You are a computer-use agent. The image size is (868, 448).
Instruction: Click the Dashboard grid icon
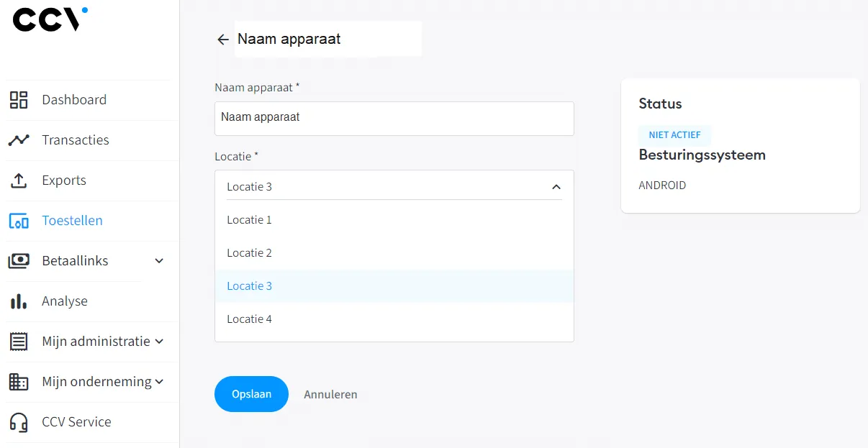coord(19,100)
